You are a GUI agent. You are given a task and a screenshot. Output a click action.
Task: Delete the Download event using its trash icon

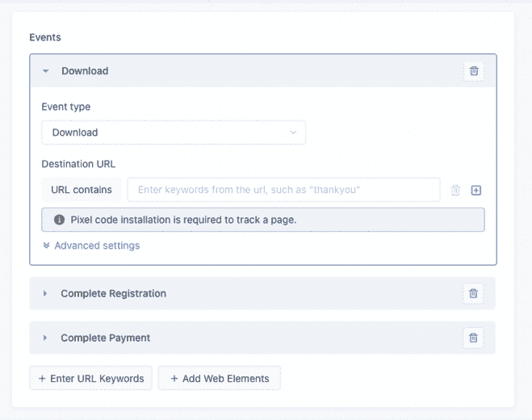474,71
